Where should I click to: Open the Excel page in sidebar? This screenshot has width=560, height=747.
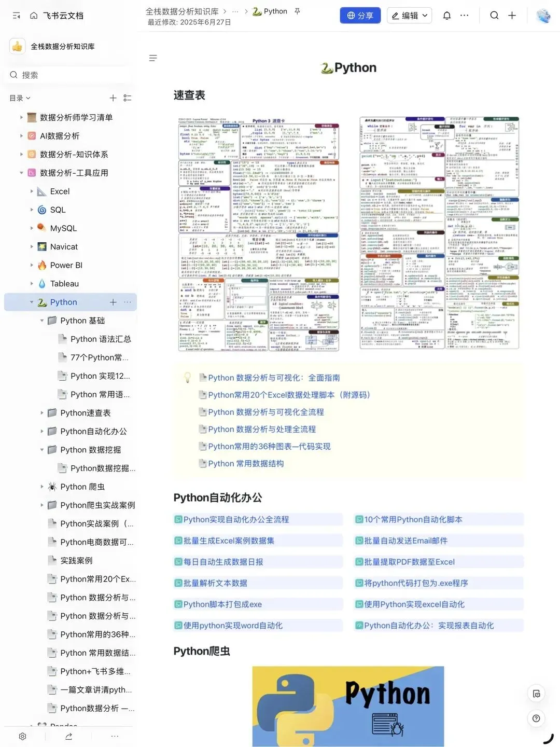[60, 191]
